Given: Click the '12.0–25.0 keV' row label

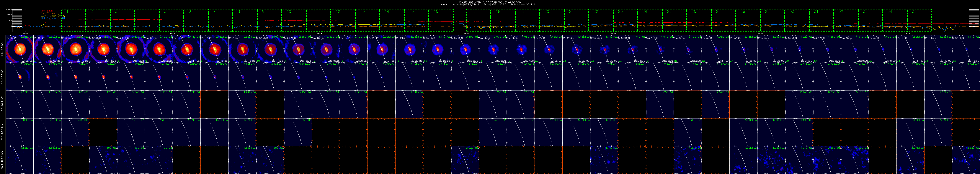Looking at the screenshot, I should [3, 104].
